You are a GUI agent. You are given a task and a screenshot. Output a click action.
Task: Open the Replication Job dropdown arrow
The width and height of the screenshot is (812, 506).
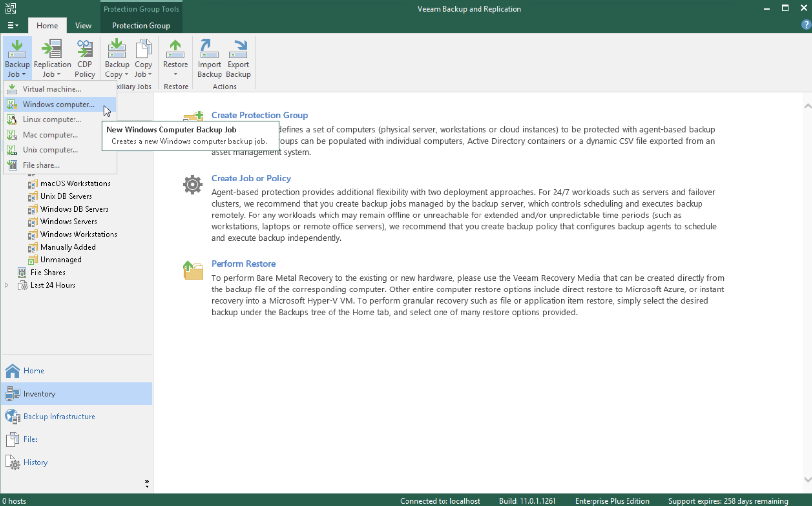[58, 75]
